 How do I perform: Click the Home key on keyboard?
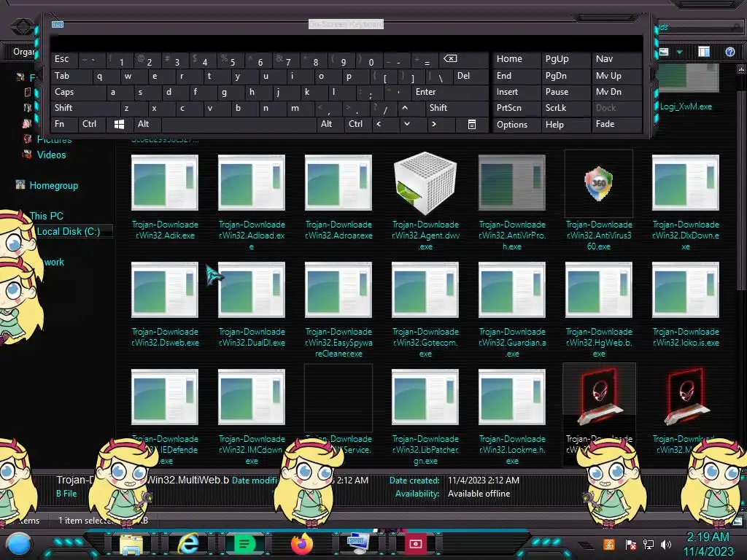516,59
